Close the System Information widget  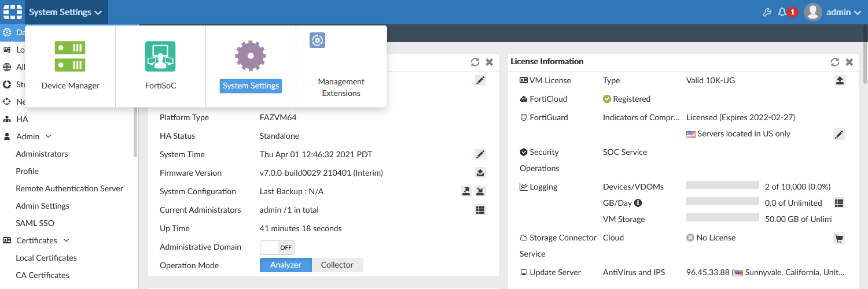click(x=490, y=62)
